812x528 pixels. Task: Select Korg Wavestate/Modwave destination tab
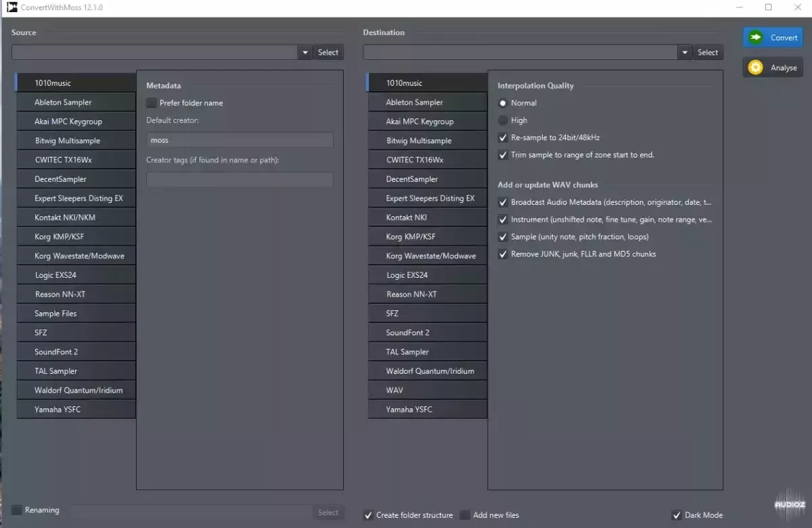point(428,256)
